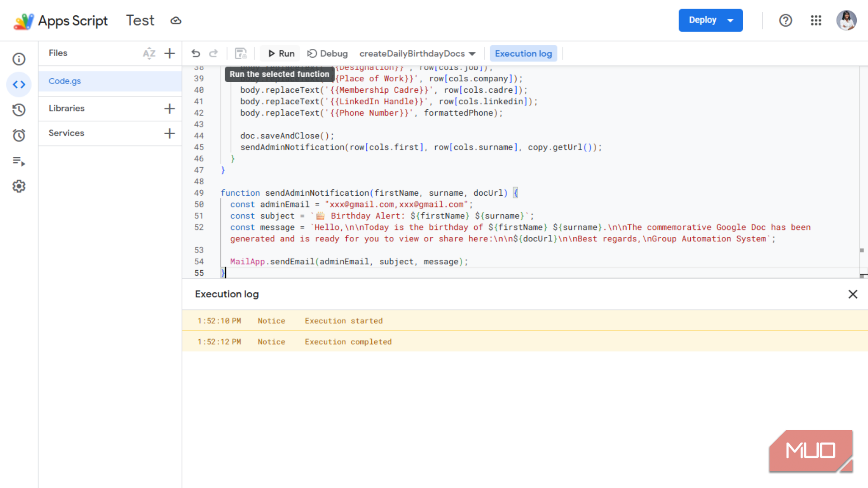Redo the last edit
This screenshot has width=868, height=488.
pyautogui.click(x=213, y=53)
